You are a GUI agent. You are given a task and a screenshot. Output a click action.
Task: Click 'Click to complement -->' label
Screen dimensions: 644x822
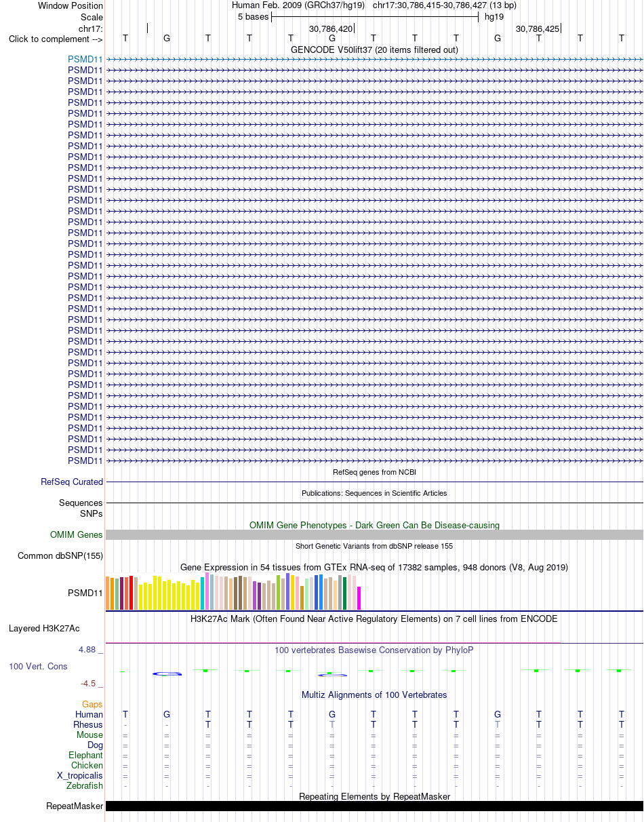[56, 39]
